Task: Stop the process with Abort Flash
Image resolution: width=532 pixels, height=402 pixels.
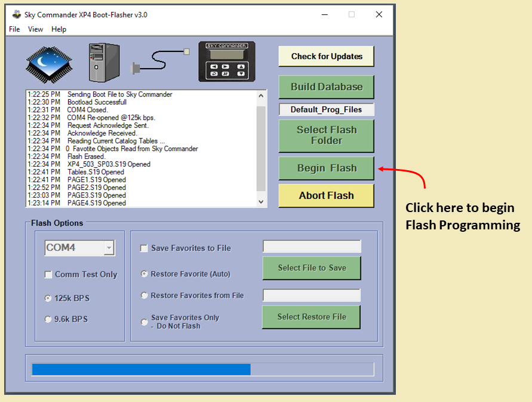Action: coord(327,195)
